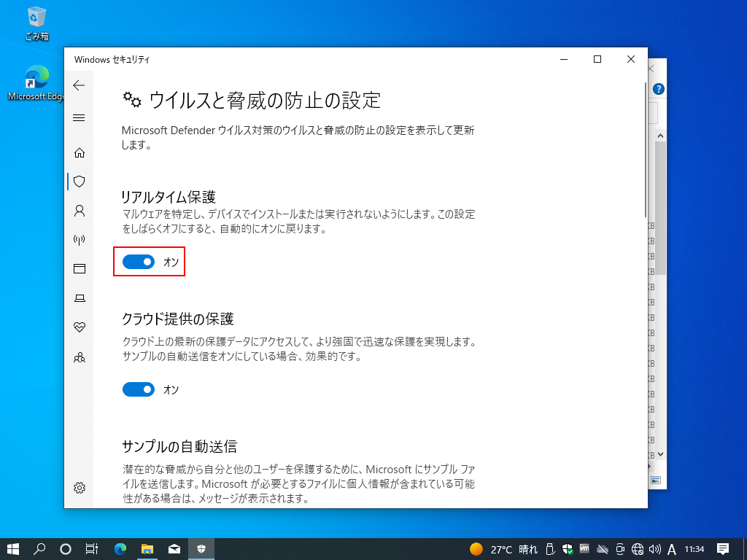747x560 pixels.
Task: Click blue help icon in background window
Action: click(x=659, y=89)
